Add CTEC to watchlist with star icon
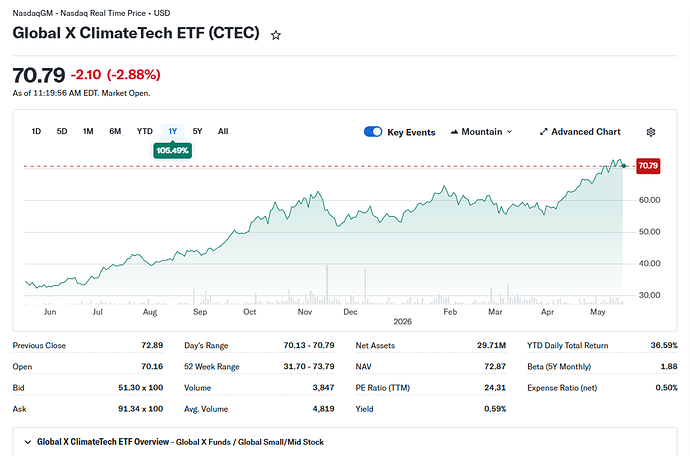Viewport: 690px width, 456px height. pyautogui.click(x=275, y=35)
